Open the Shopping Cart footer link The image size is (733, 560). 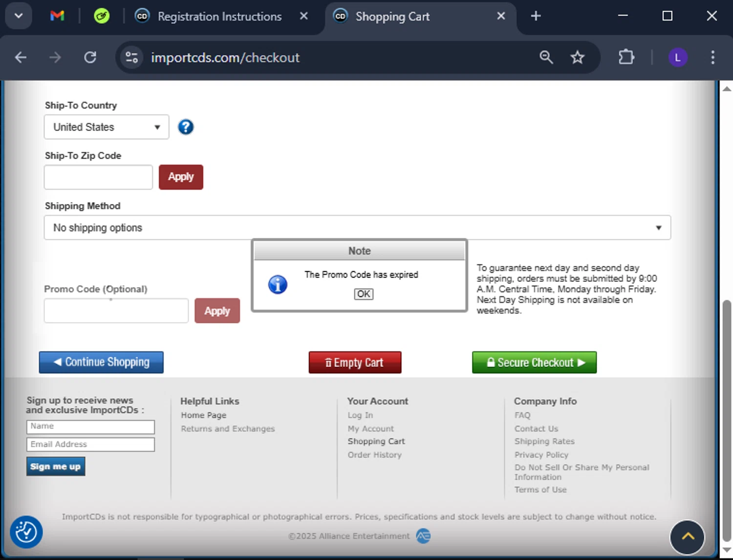(376, 441)
